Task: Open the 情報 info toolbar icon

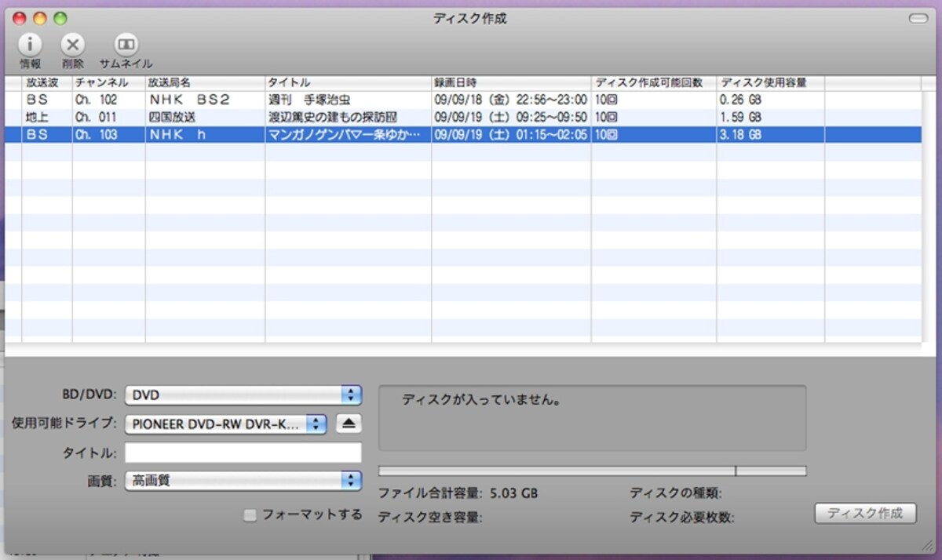Action: tap(30, 45)
